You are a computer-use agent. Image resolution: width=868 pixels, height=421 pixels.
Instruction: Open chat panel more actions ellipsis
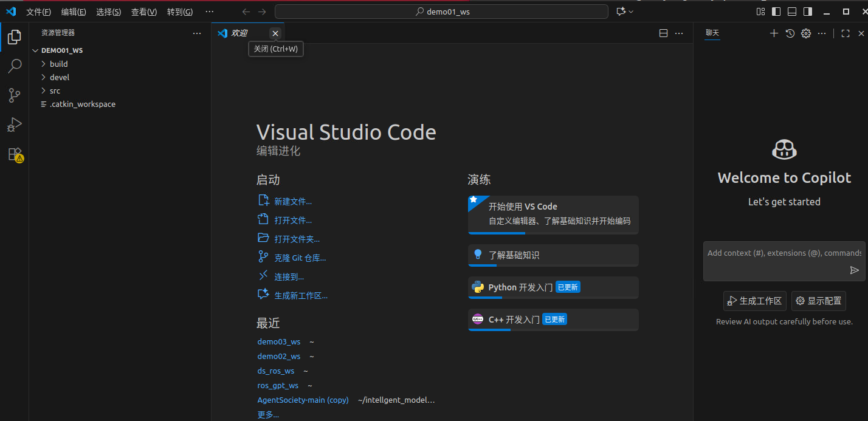pos(822,33)
